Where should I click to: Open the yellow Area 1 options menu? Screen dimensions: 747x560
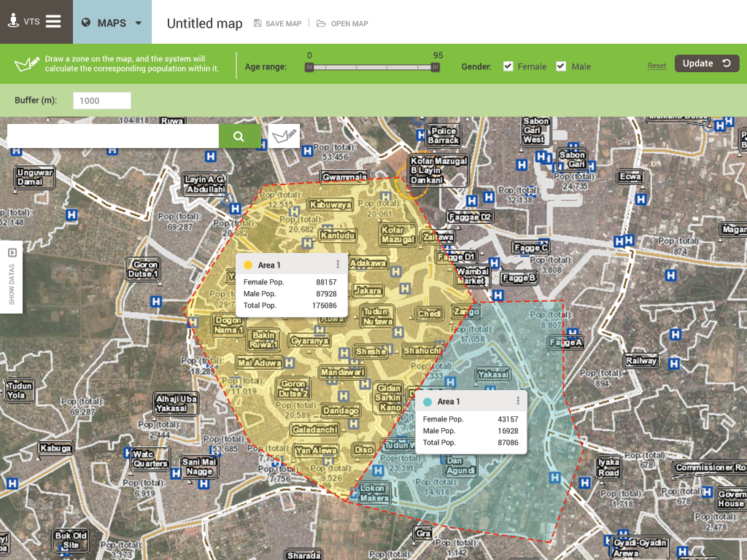tap(338, 265)
